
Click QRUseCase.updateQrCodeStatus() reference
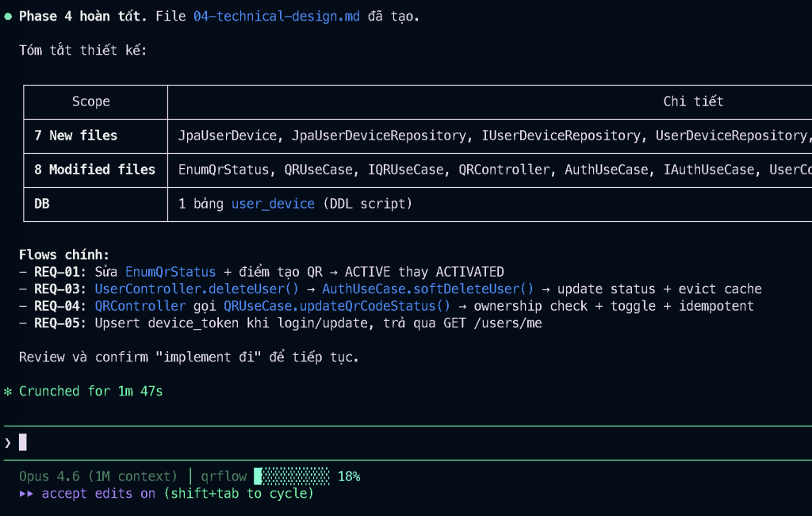pos(336,306)
